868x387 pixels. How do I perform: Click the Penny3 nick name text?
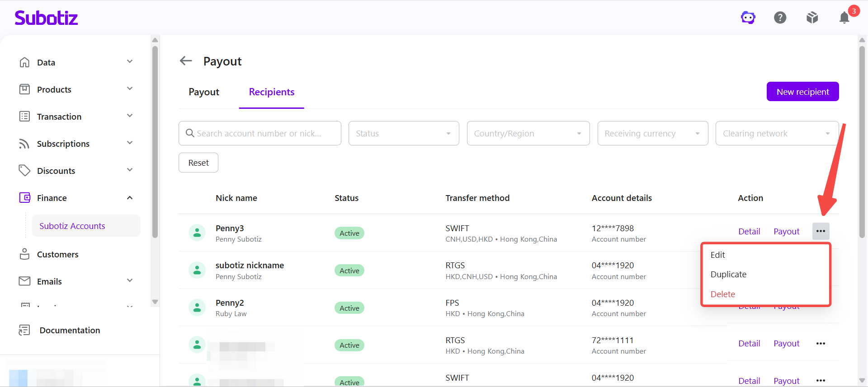230,228
